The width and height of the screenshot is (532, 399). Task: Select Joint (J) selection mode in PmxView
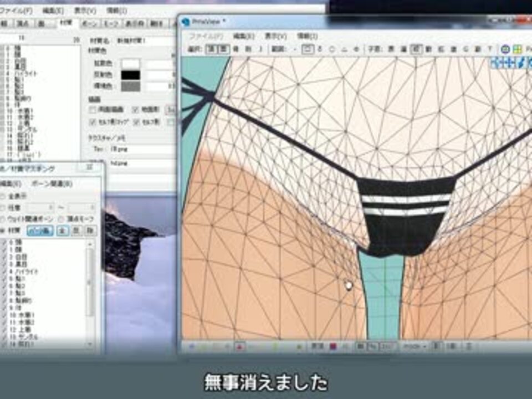[x=260, y=49]
